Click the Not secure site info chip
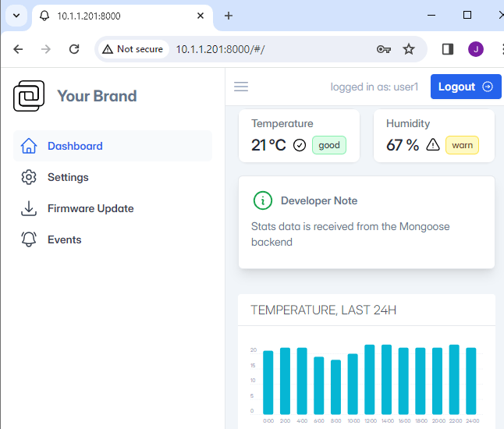 (x=132, y=49)
